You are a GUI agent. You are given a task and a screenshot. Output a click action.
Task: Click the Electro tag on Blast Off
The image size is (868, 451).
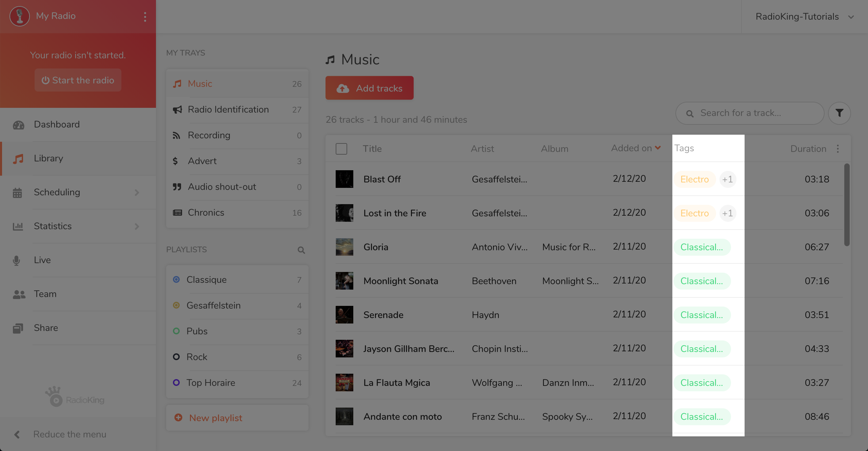[694, 179]
